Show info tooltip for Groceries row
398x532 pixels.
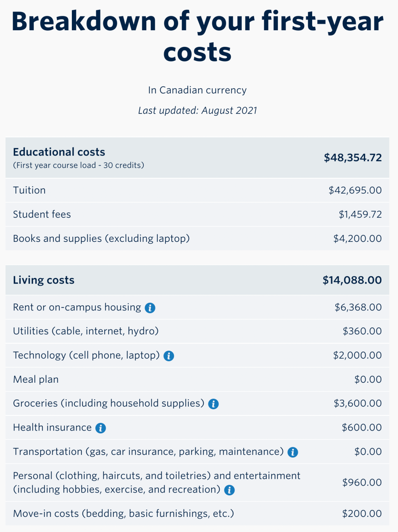213,404
